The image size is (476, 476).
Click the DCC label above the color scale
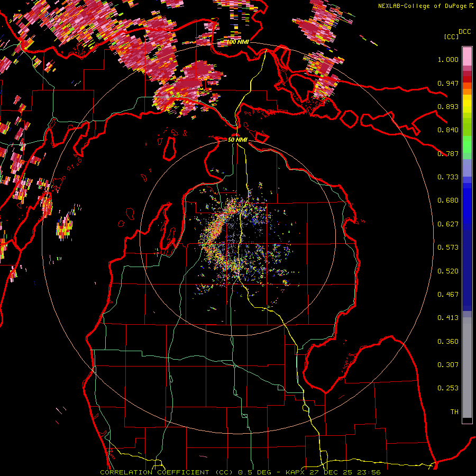(464, 32)
